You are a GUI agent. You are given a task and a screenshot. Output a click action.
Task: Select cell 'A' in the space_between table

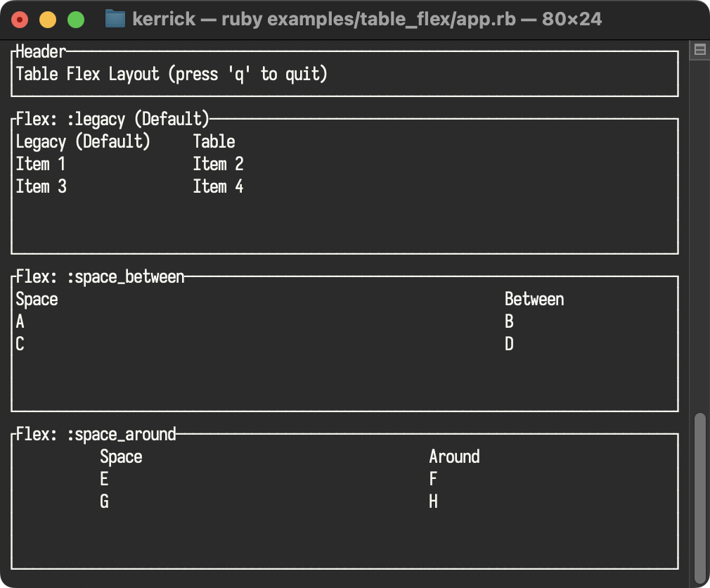(20, 321)
